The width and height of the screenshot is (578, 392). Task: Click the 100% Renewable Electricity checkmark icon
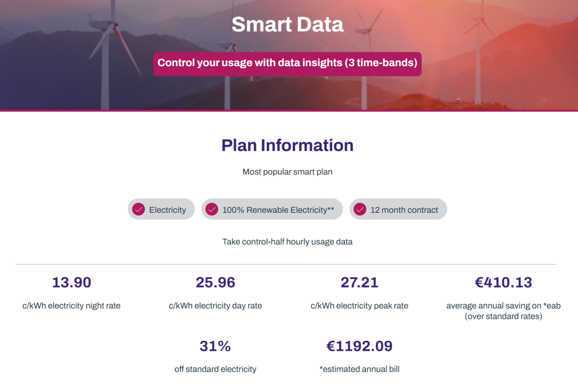click(212, 210)
